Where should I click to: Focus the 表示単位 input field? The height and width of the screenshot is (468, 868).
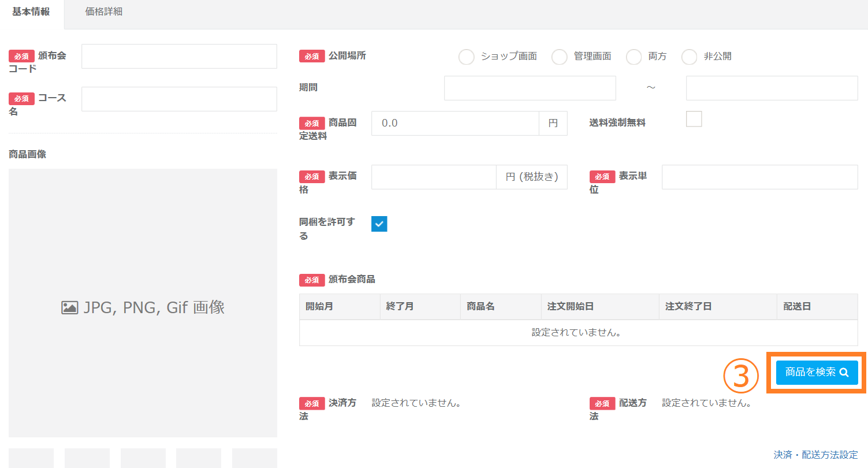pos(759,177)
